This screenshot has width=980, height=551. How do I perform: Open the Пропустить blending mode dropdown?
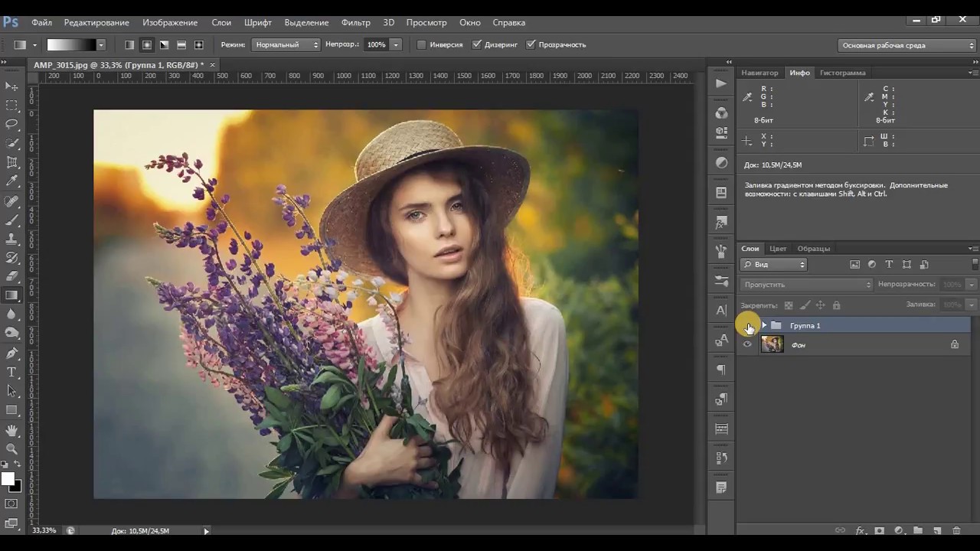click(806, 285)
